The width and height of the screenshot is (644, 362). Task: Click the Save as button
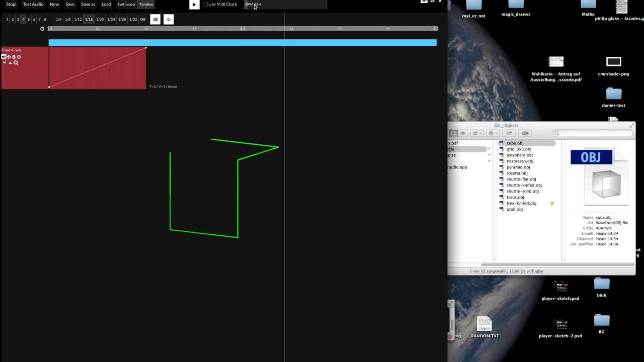click(88, 5)
